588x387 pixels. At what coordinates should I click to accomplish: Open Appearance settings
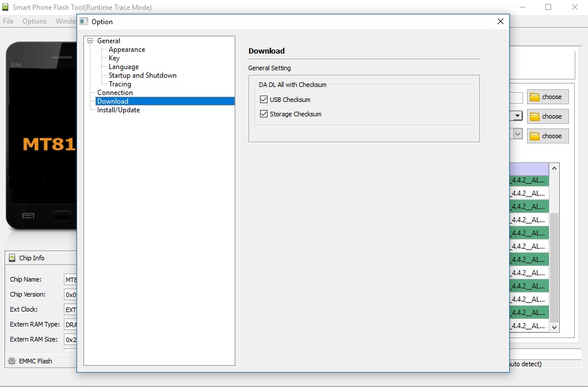[x=127, y=49]
